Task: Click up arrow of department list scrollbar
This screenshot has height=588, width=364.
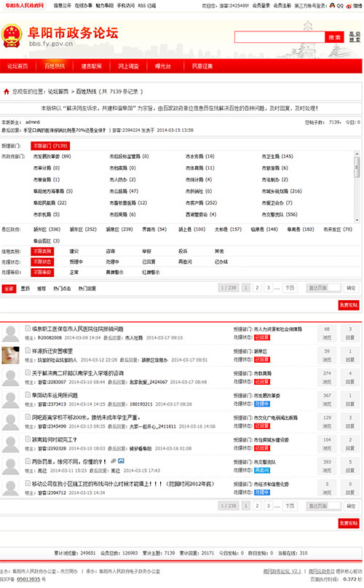Action: coord(357,154)
